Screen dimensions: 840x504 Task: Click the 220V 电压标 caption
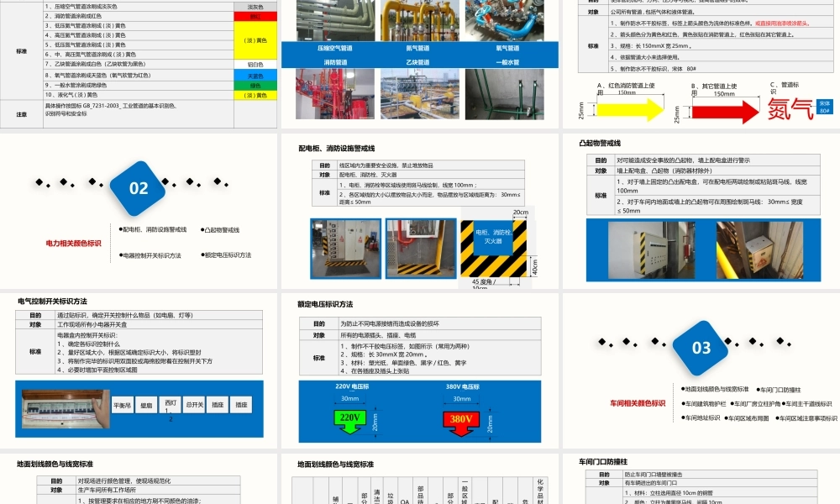pyautogui.click(x=352, y=386)
